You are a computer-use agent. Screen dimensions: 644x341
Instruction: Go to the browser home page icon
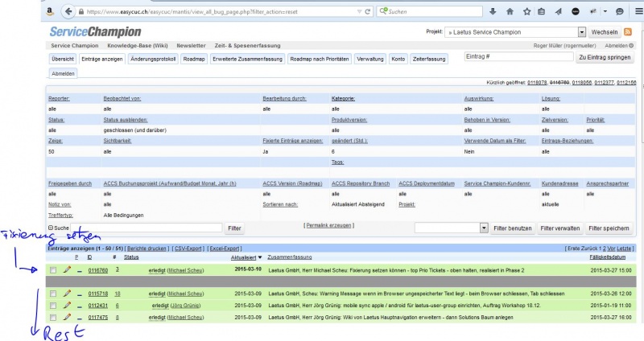click(510, 11)
